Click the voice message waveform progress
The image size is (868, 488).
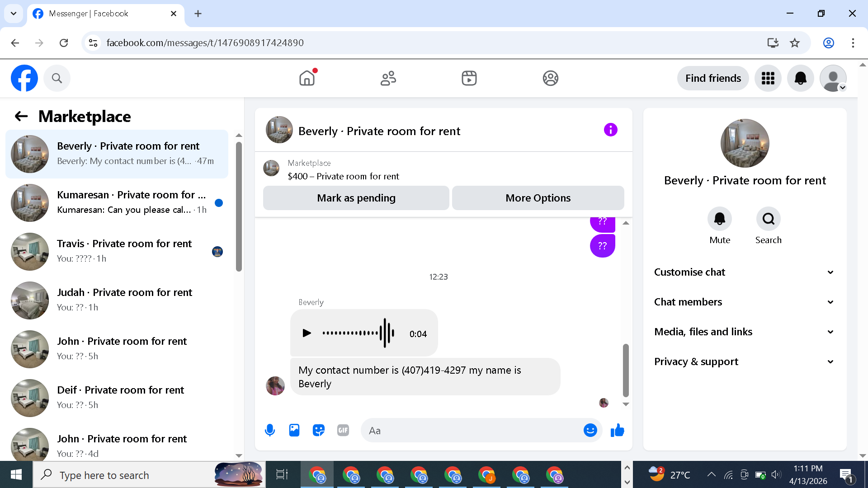pyautogui.click(x=358, y=333)
